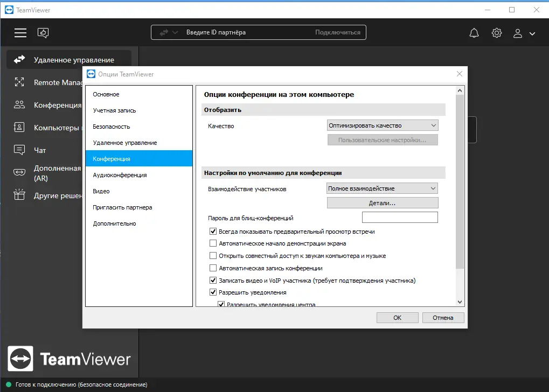
Task: Select Основное options category
Action: (x=139, y=94)
